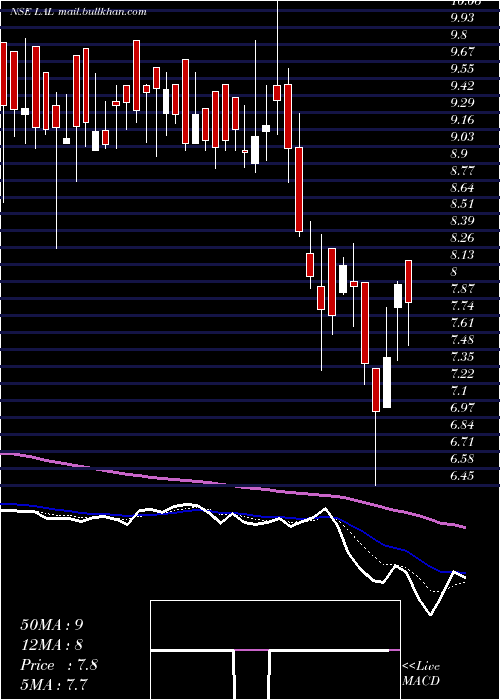This screenshot has height=700, width=500.
Task: Click the 7.35 price axis label
Action: click(x=462, y=357)
